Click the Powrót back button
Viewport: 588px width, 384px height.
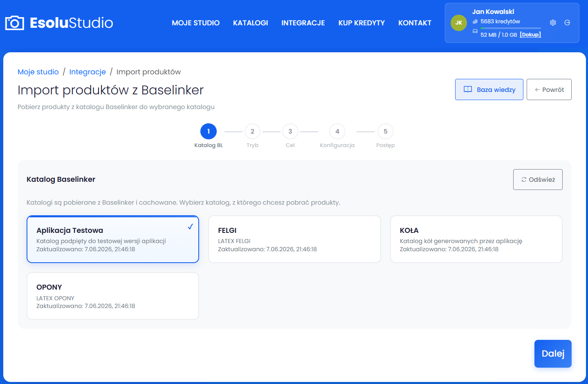click(x=549, y=89)
